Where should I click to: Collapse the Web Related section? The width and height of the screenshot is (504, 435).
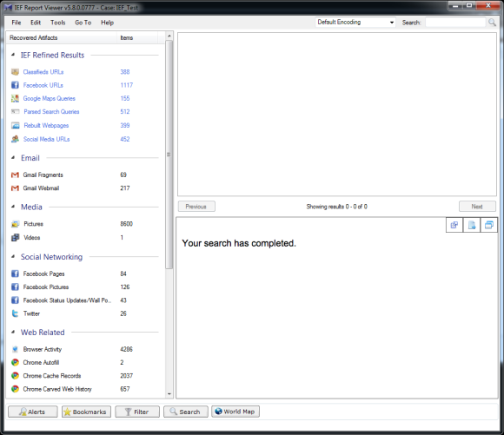(x=13, y=332)
